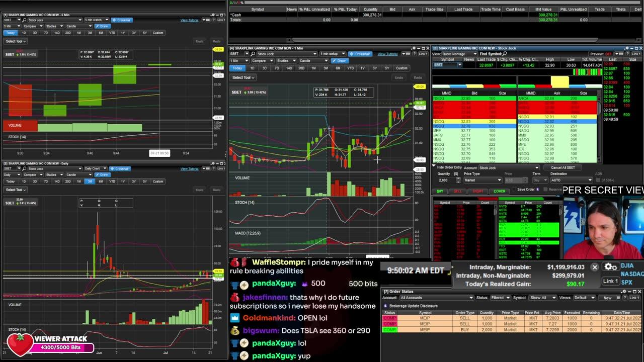The width and height of the screenshot is (644, 362).
Task: Open 1 min setup dropdown
Action: coord(333,54)
